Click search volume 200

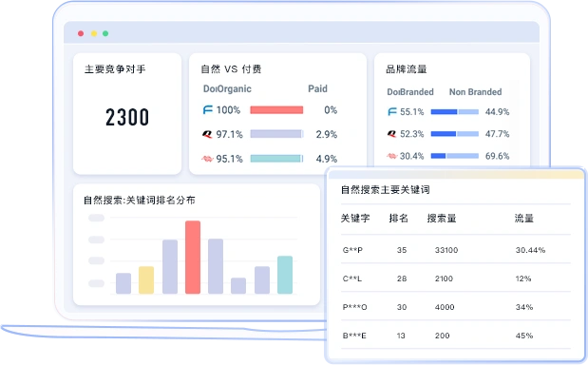click(442, 336)
